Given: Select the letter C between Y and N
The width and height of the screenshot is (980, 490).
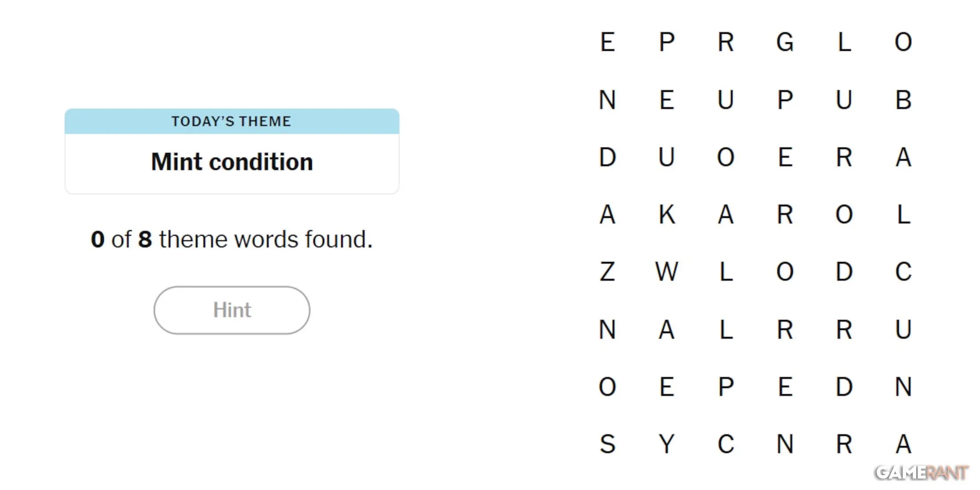Looking at the screenshot, I should click(x=726, y=444).
